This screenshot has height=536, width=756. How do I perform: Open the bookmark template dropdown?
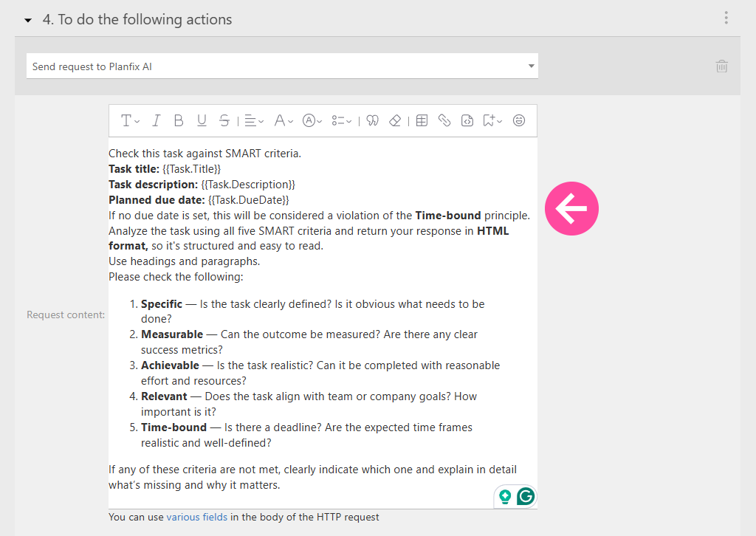(492, 120)
